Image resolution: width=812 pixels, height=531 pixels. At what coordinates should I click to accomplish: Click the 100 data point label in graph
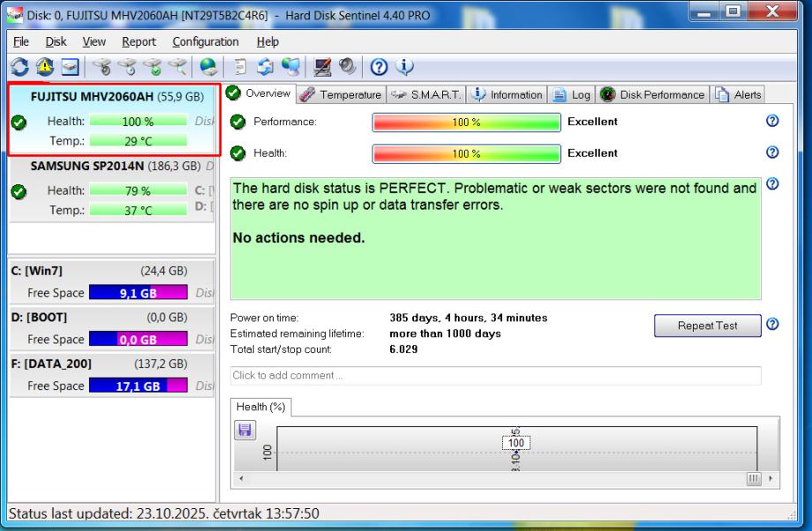[515, 443]
